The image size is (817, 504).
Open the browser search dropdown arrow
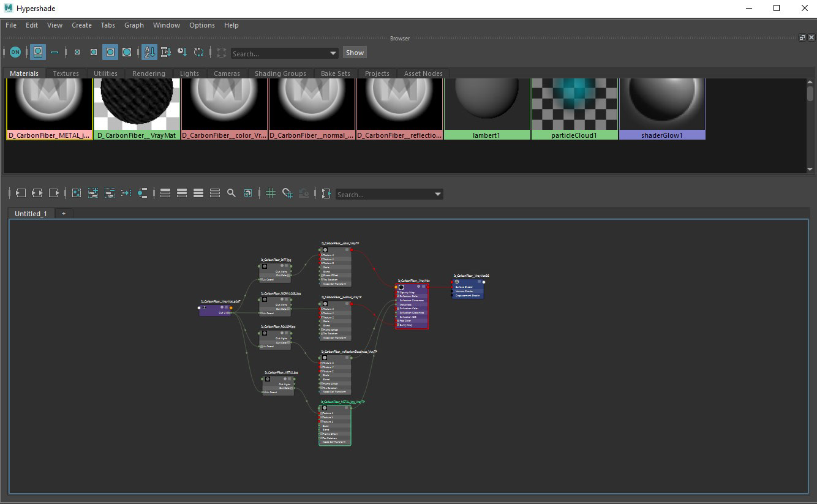point(333,53)
